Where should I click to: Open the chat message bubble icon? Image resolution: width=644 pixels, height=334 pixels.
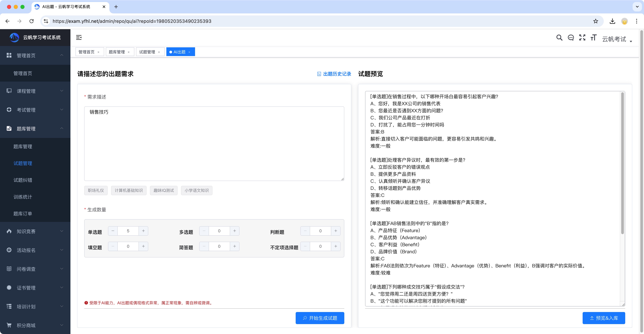[x=571, y=38]
